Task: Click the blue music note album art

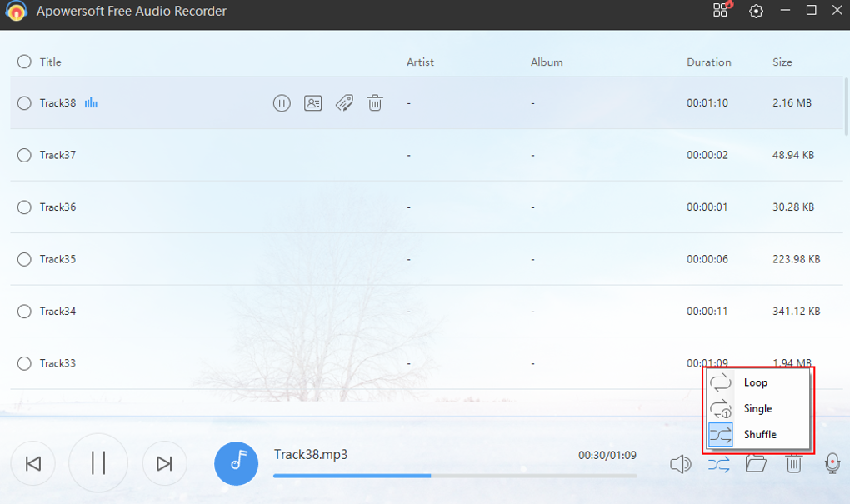Action: tap(237, 464)
